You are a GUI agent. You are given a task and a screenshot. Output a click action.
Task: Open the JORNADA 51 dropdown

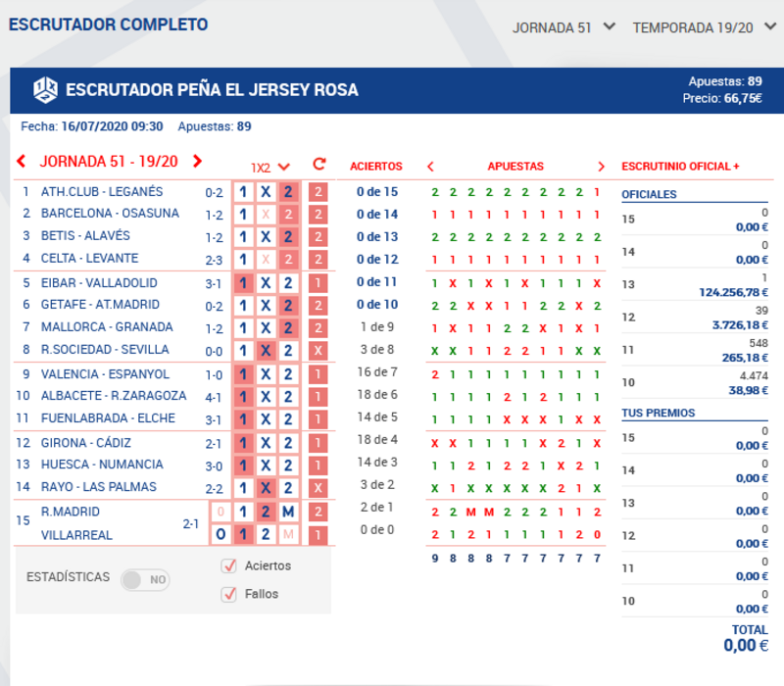coord(563,27)
